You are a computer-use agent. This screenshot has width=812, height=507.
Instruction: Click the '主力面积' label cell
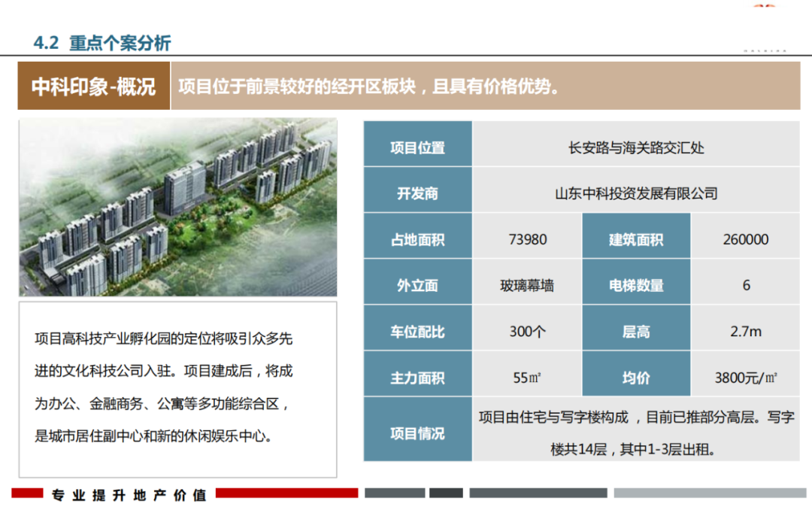(418, 374)
